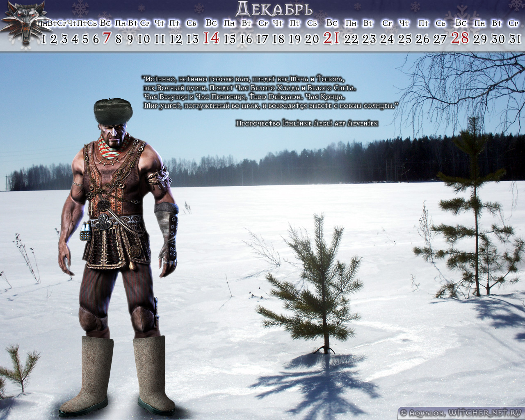525x420 pixels.
Task: Select calendar date 16
Action: point(246,39)
